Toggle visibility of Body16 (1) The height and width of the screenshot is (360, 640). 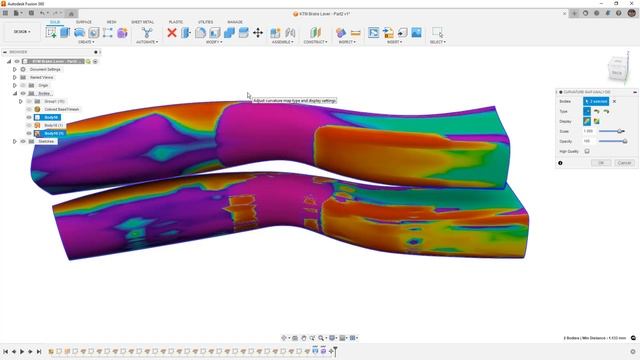(x=29, y=125)
